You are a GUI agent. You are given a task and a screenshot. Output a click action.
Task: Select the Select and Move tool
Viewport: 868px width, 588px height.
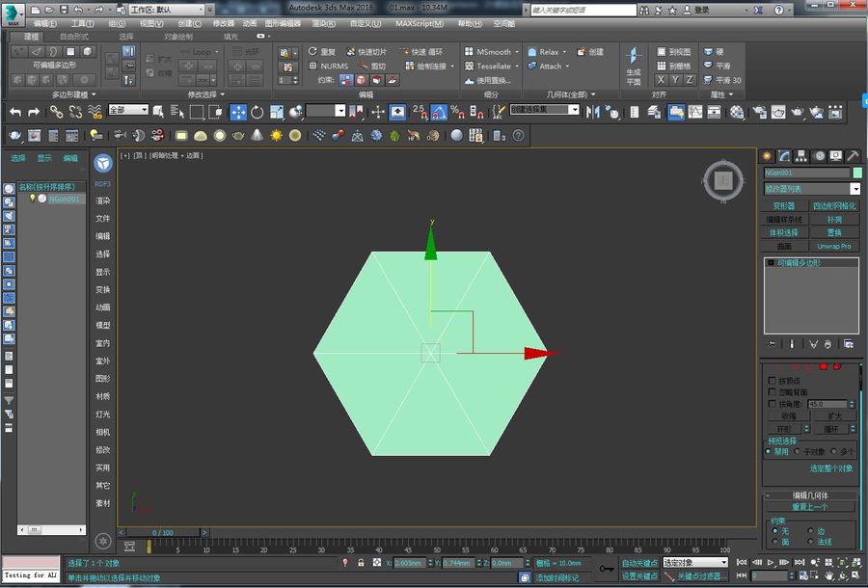238,112
